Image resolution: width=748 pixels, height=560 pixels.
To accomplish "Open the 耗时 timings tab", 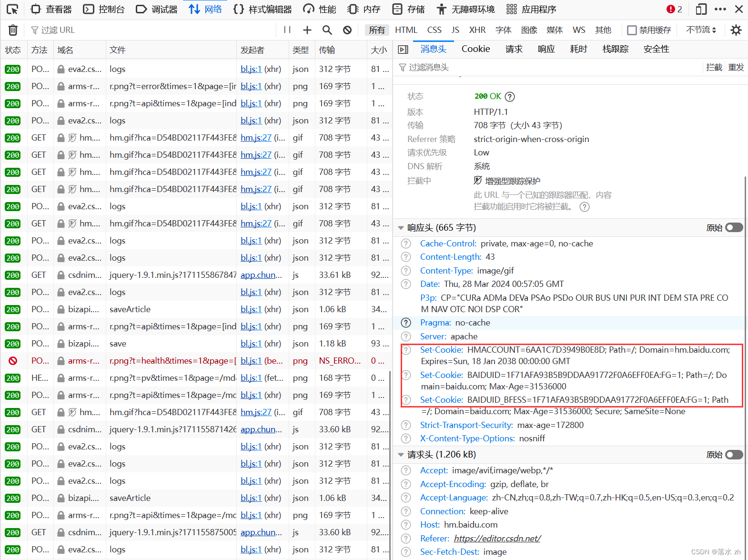I will 579,49.
